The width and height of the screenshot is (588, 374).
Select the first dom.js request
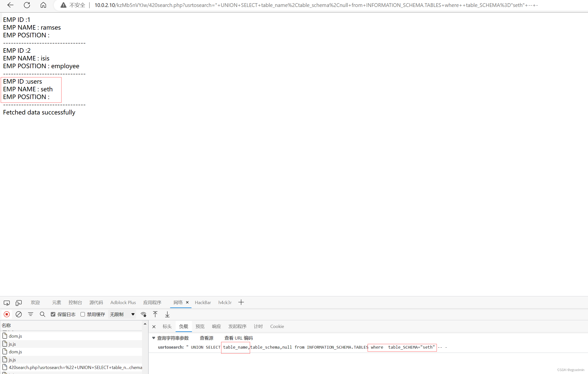pos(71,336)
